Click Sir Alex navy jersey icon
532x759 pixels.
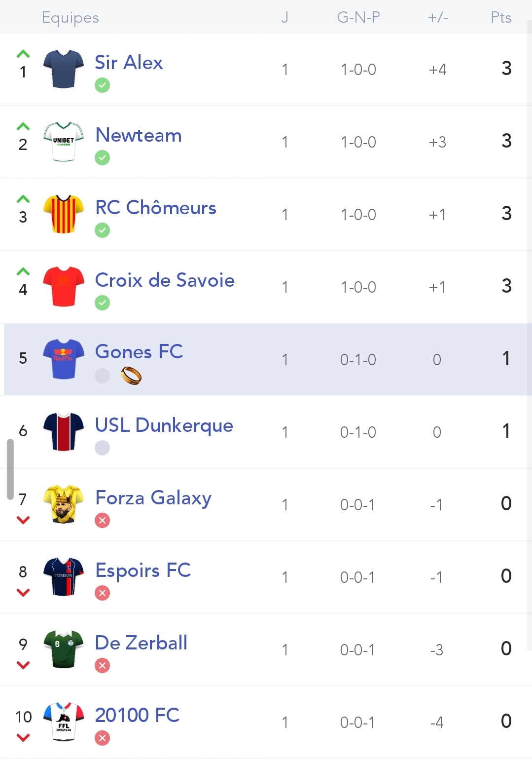click(64, 69)
